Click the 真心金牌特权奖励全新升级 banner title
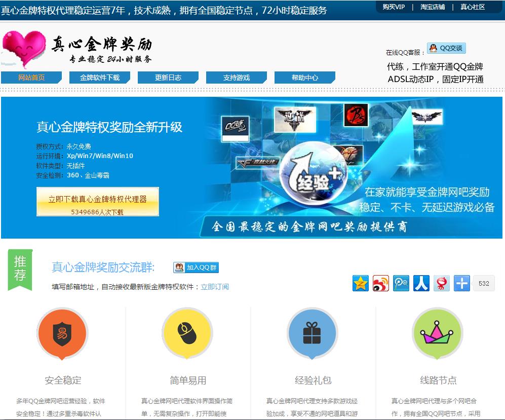Screen dimensions: 505x420 click(x=109, y=127)
